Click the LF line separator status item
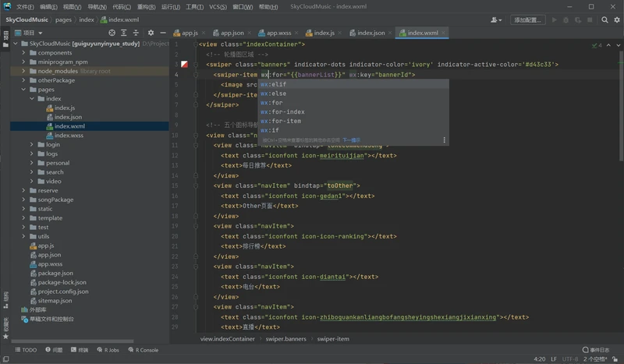 [x=554, y=359]
